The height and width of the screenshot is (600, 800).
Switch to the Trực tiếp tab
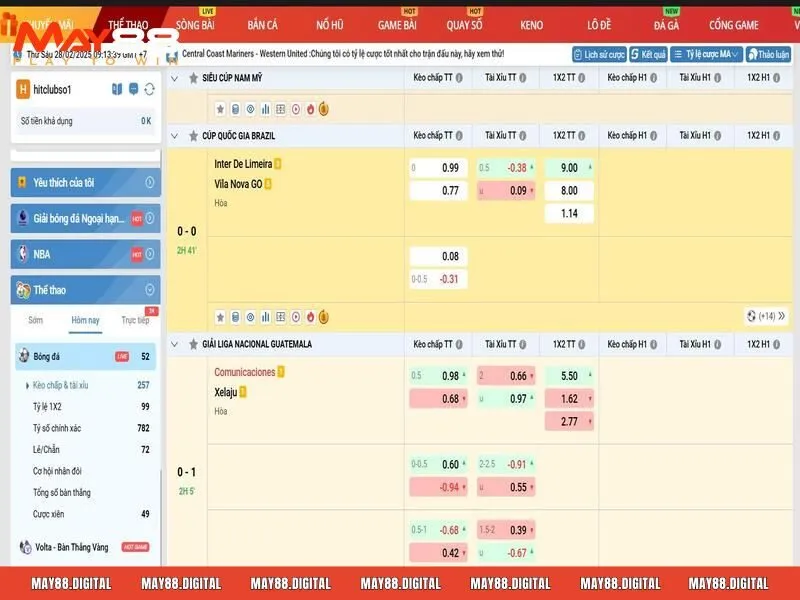coord(135,320)
